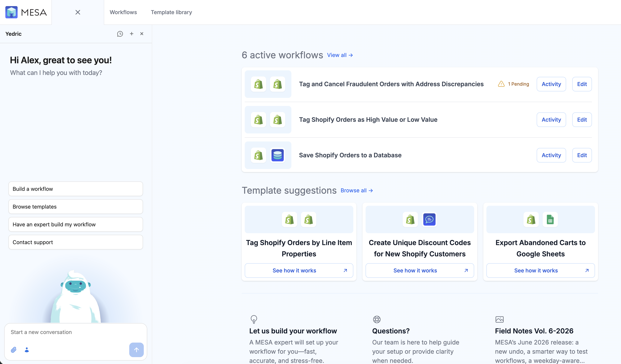Open the Workflows tab
The width and height of the screenshot is (621, 364).
pos(123,12)
